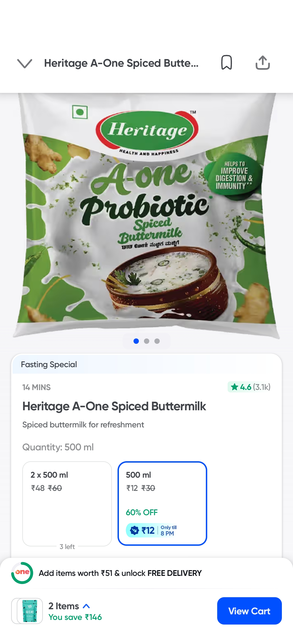
Task: Go to second product image dot
Action: pyautogui.click(x=147, y=341)
